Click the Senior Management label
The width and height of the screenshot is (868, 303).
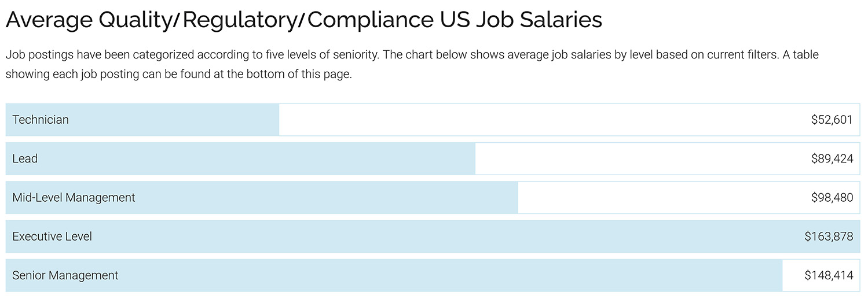pyautogui.click(x=65, y=276)
